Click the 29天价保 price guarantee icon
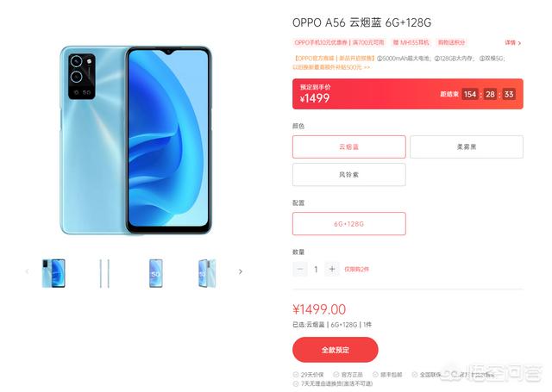 (295, 375)
